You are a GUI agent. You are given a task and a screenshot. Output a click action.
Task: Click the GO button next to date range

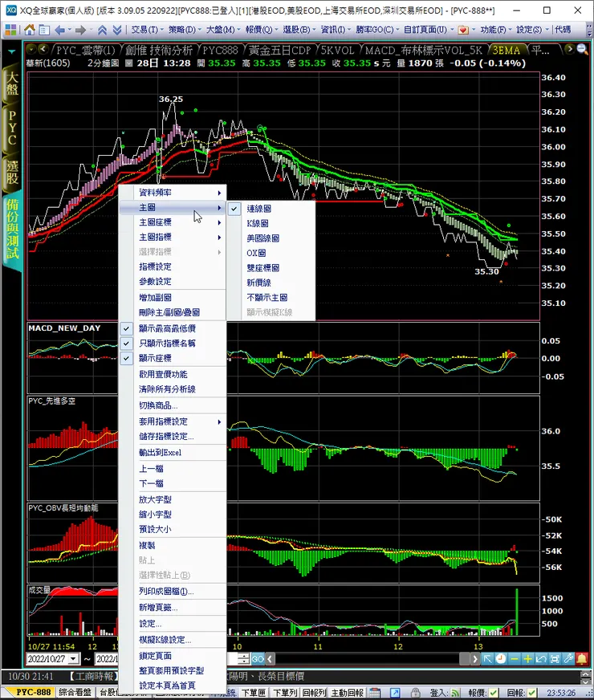coord(258,658)
